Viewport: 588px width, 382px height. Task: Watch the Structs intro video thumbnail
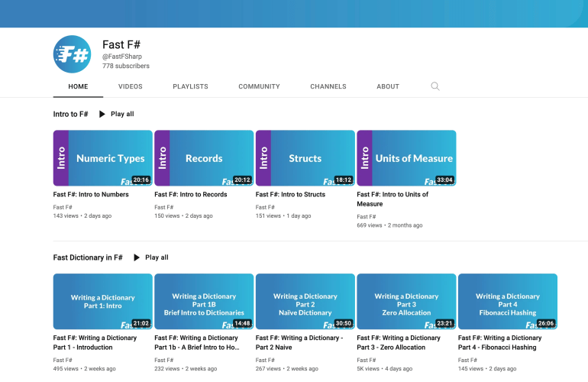(x=305, y=158)
